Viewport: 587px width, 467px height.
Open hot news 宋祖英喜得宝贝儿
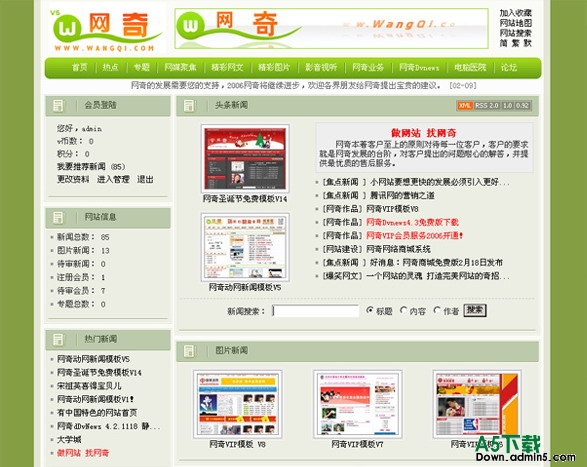[x=89, y=386]
